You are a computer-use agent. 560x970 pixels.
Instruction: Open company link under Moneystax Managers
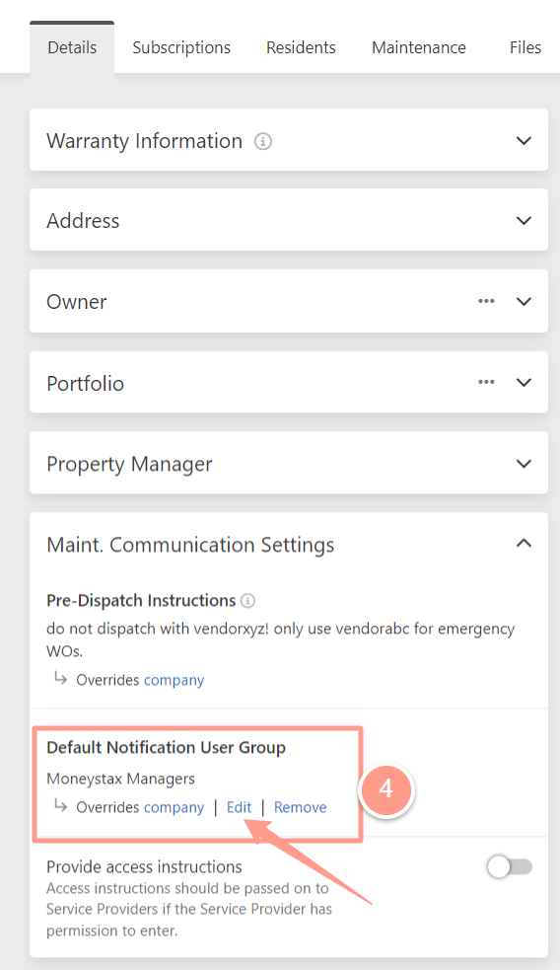click(x=174, y=808)
